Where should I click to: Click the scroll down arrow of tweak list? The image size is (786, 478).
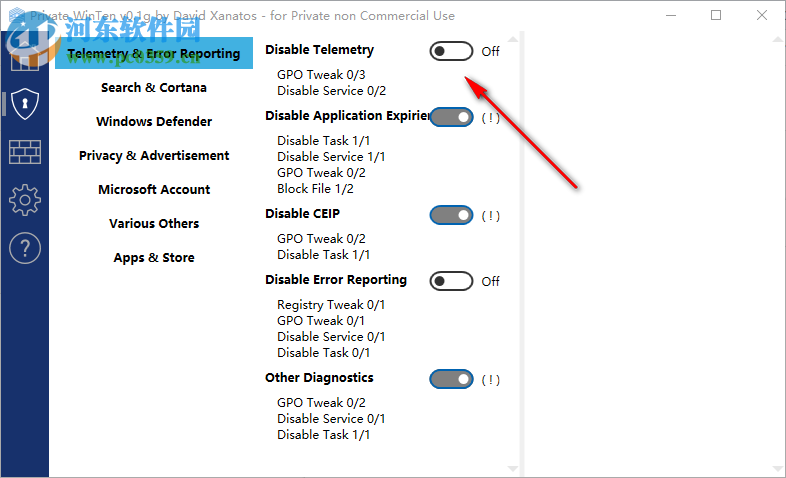coord(514,469)
